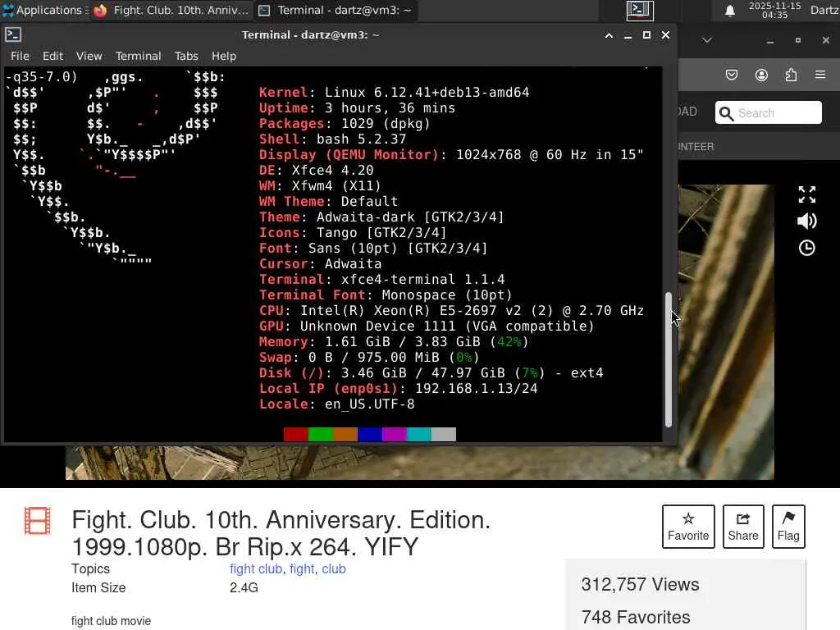The height and width of the screenshot is (630, 840).
Task: Open the Firefox Pocket save icon
Action: (731, 75)
